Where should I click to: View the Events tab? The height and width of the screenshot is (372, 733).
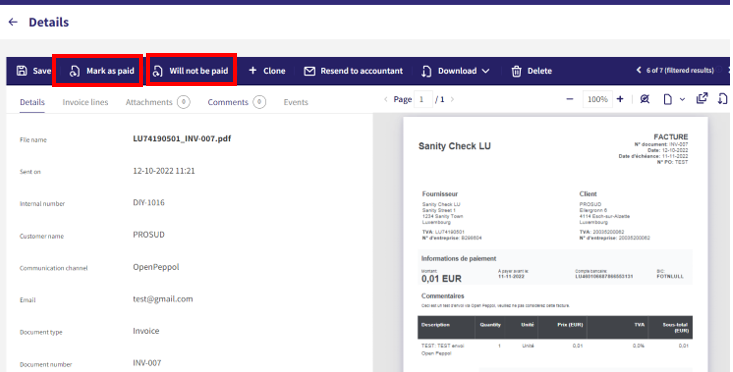pyautogui.click(x=296, y=102)
